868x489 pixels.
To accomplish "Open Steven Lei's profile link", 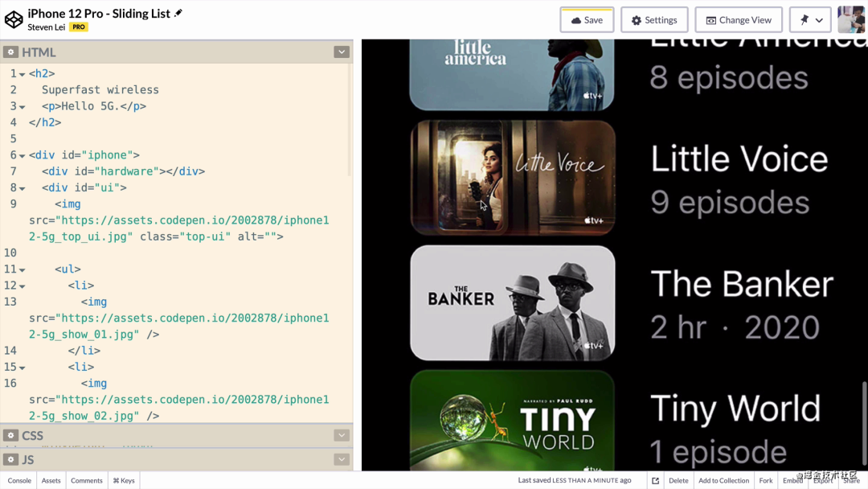I will pos(47,27).
